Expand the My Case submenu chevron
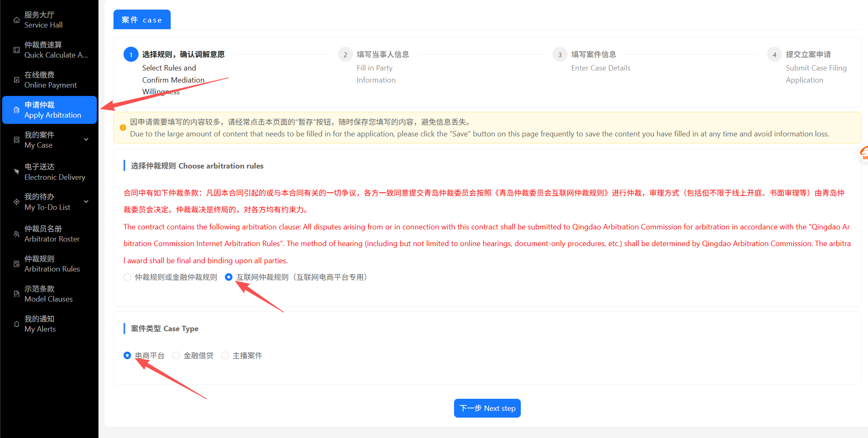The height and width of the screenshot is (438, 868). tap(86, 140)
